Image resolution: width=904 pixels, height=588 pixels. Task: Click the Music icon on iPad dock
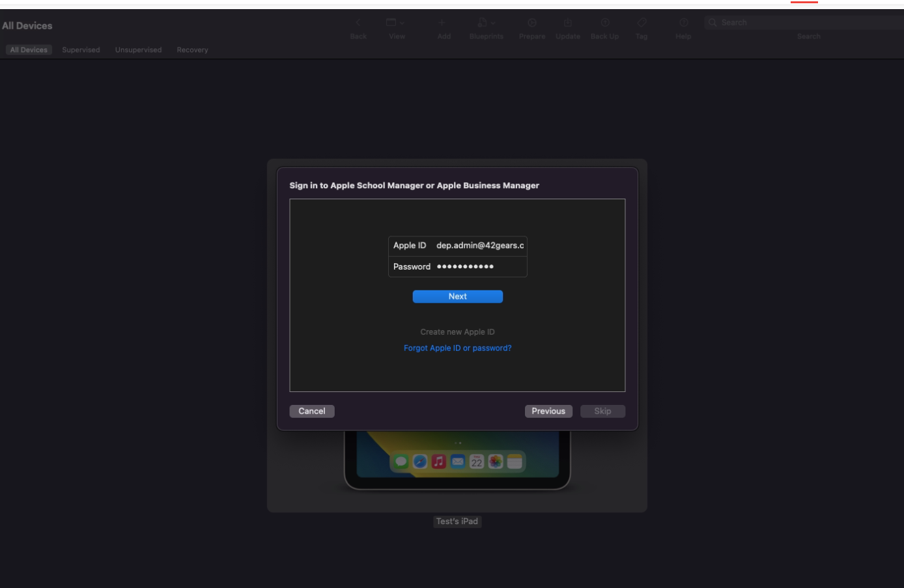439,462
